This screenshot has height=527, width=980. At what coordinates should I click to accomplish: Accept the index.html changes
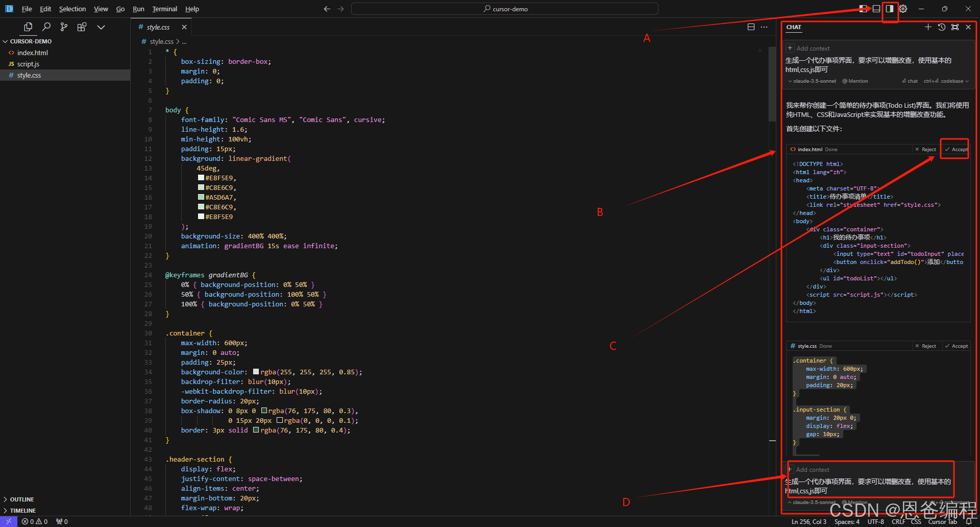[956, 150]
